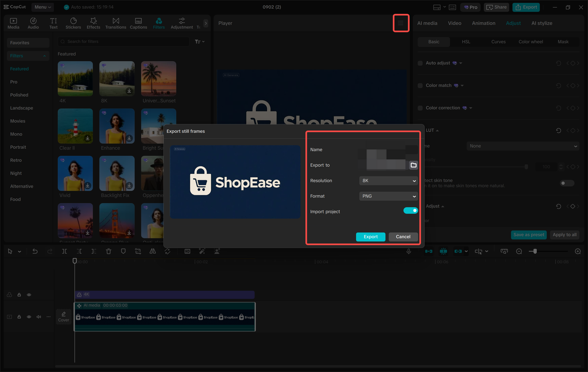Mute the AI media track audio
588x372 pixels.
(x=39, y=317)
